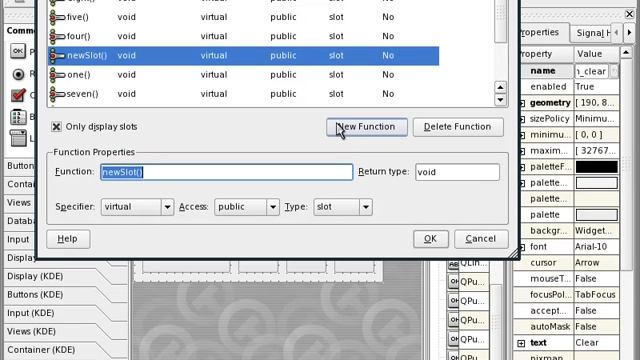Open the Specifier dropdown showing virtual
640x360 pixels.
[137, 207]
